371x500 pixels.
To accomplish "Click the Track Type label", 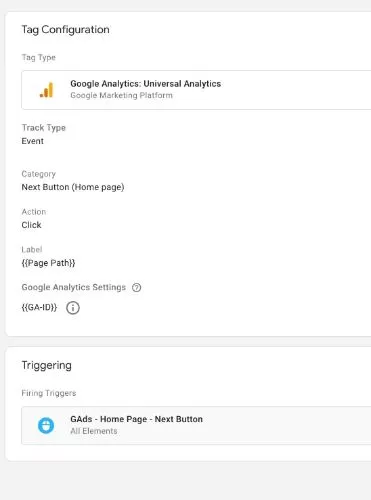I will [43, 128].
